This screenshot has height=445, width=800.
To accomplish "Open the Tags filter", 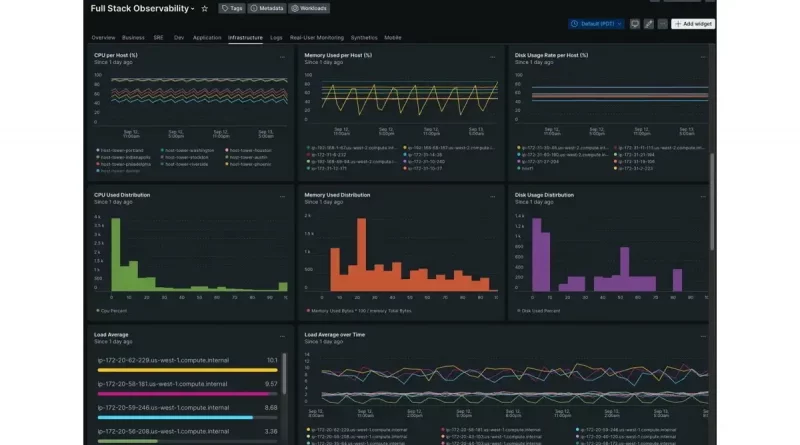I will pyautogui.click(x=232, y=8).
